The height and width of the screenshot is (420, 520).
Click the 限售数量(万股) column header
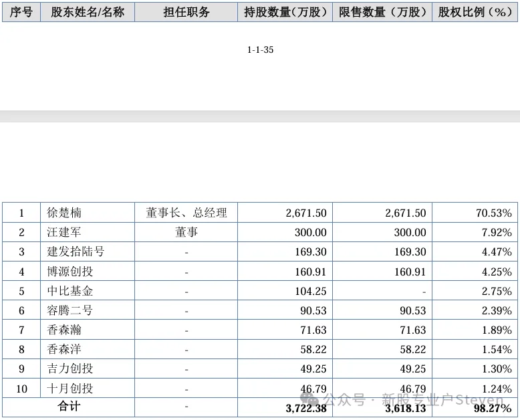click(x=382, y=12)
